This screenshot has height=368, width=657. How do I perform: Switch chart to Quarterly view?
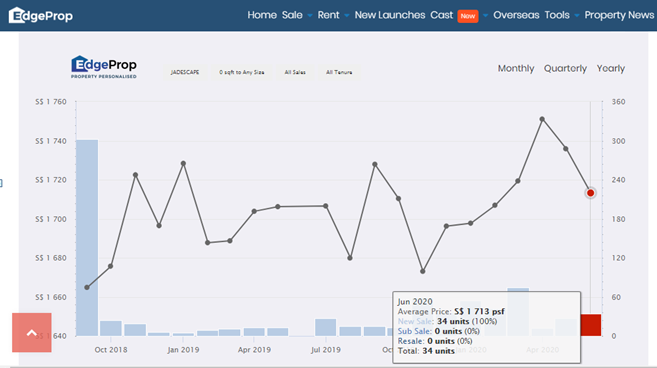click(x=565, y=68)
